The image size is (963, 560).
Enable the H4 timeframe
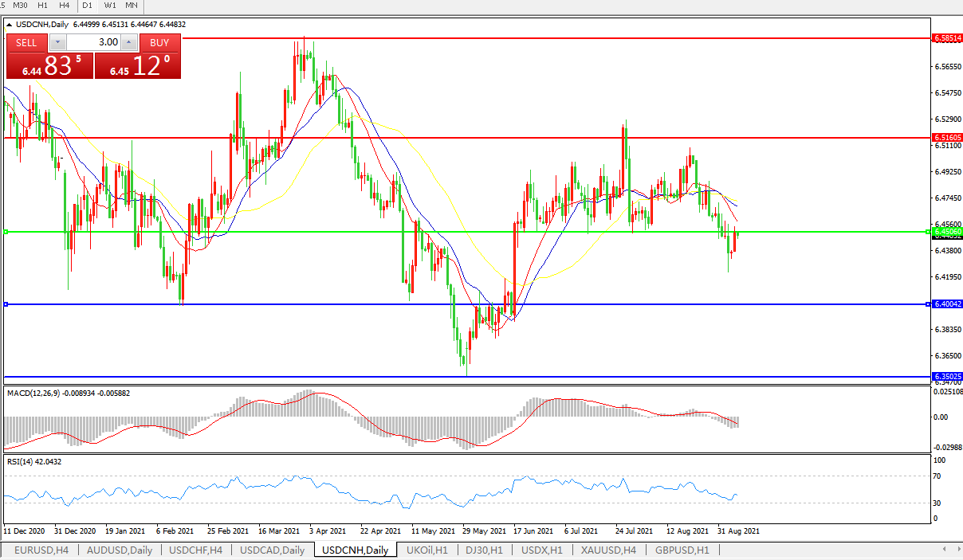point(65,6)
